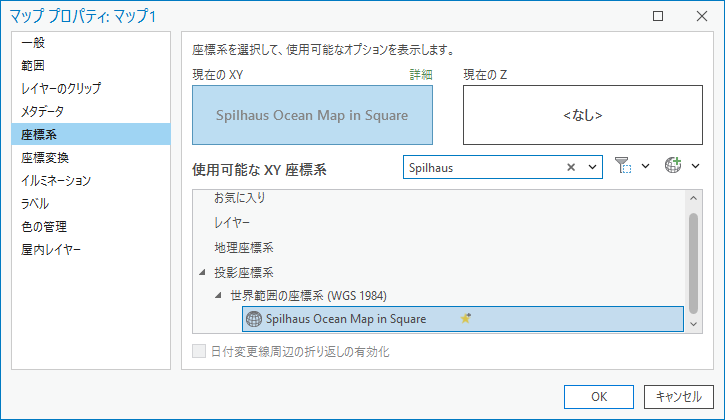
Task: Clear the Spilhaus search text
Action: tap(571, 167)
